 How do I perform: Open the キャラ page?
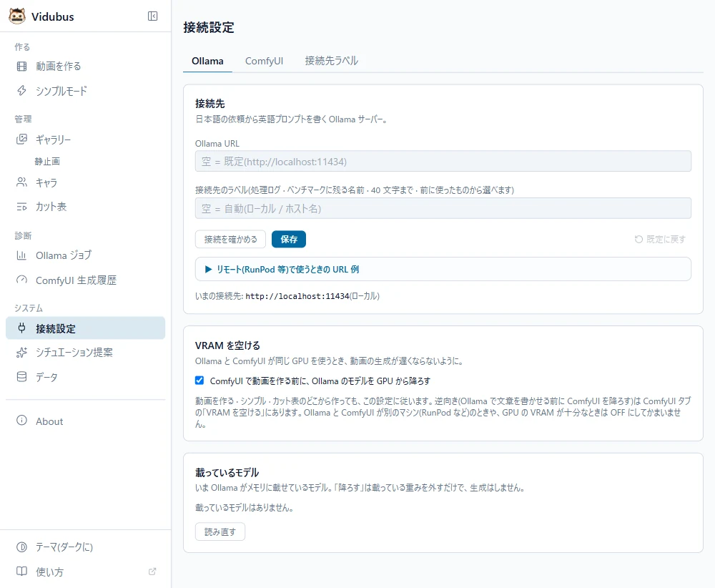click(85, 182)
